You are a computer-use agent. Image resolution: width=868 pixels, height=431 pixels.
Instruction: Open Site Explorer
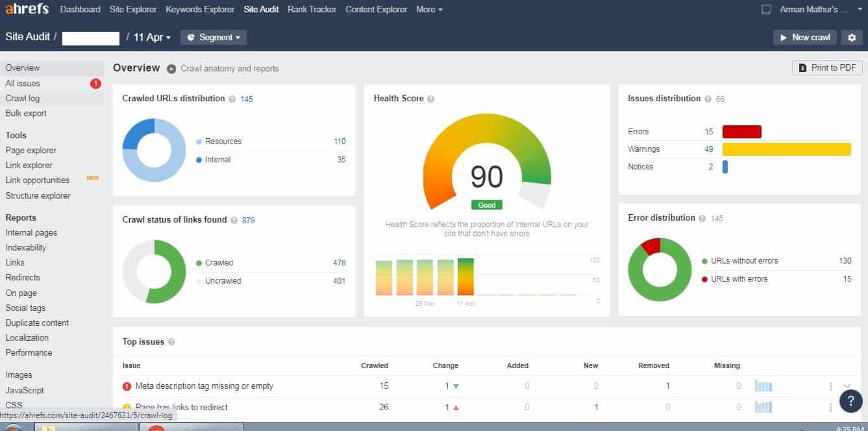pos(133,10)
